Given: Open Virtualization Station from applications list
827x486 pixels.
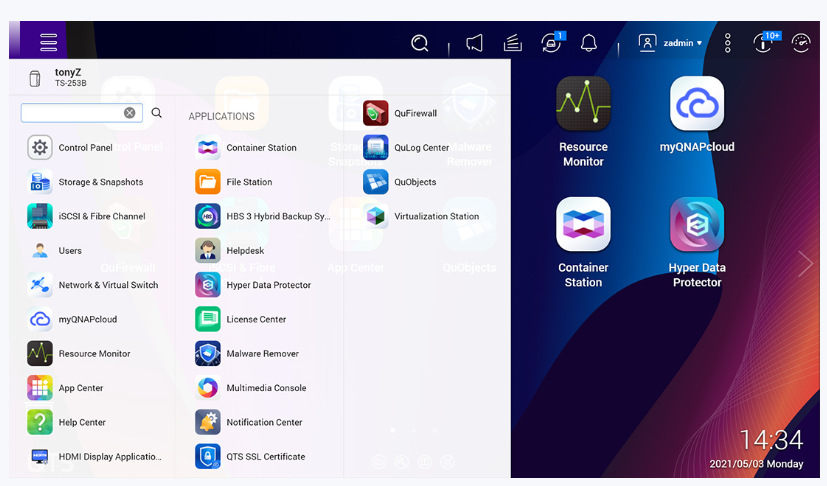Looking at the screenshot, I should click(435, 216).
